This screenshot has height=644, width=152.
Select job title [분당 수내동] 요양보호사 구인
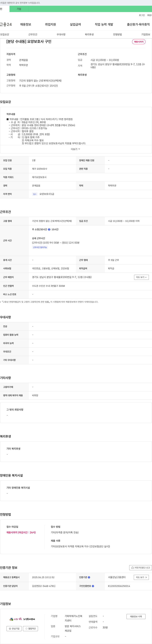click(29, 42)
